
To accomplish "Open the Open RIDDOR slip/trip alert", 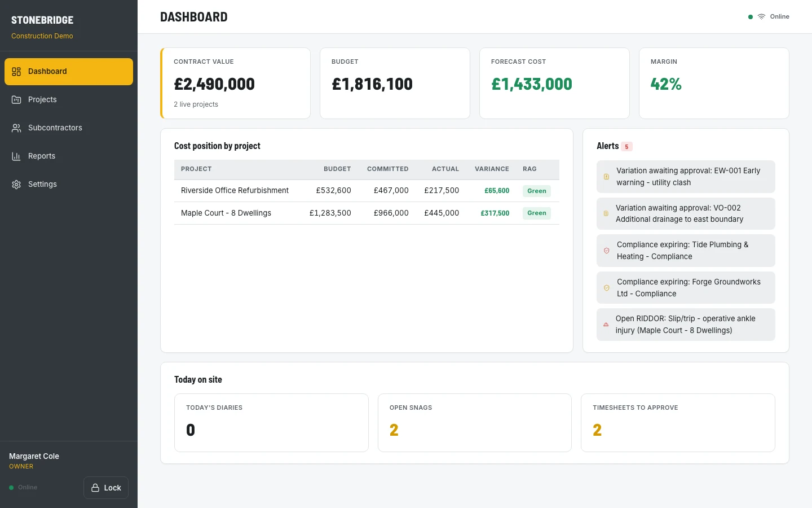I will [x=686, y=325].
